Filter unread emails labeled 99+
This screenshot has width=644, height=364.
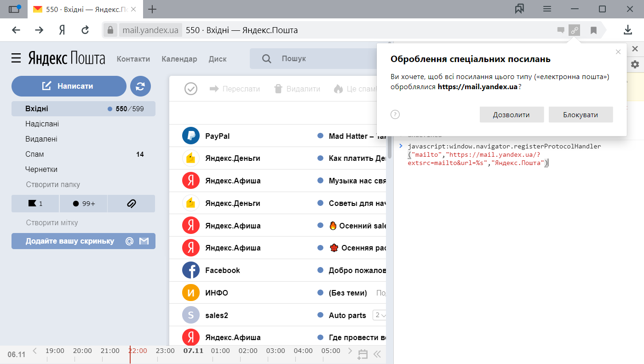click(x=83, y=204)
